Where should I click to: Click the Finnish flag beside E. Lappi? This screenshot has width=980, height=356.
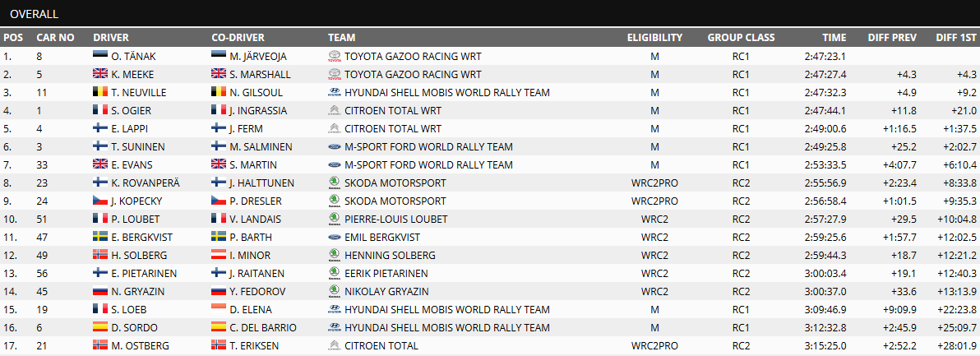[x=100, y=128]
